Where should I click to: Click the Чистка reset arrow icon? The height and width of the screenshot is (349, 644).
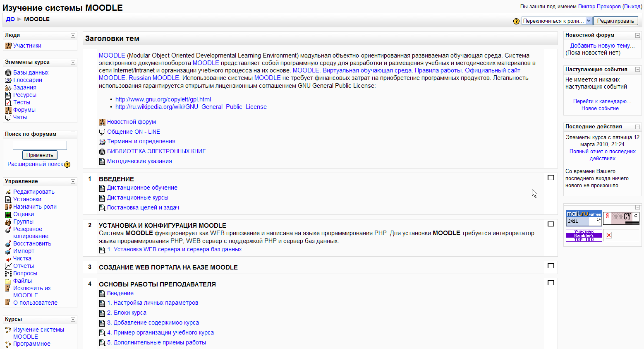click(x=8, y=259)
